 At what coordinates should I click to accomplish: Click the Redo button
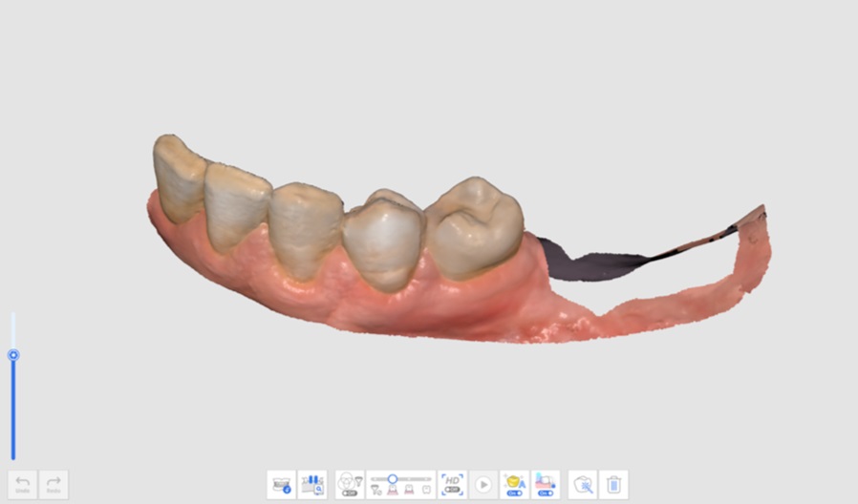pos(54,484)
